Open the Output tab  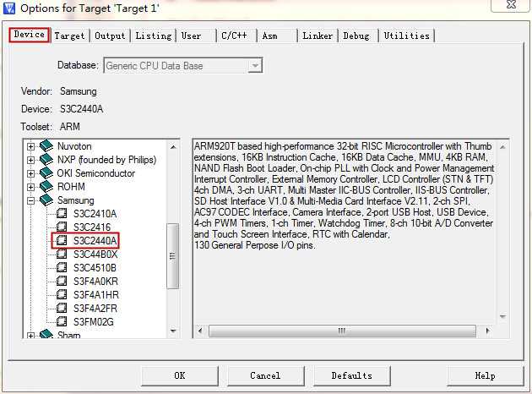click(x=110, y=36)
